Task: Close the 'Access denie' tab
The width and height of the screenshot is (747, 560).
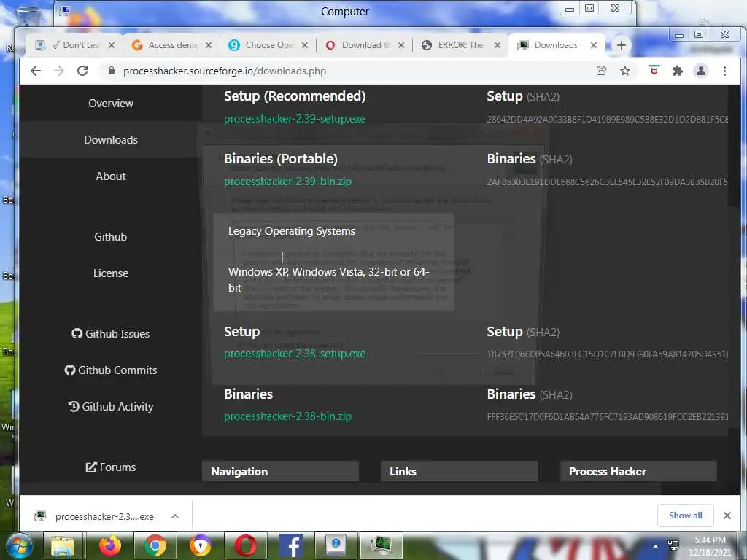Action: (209, 45)
